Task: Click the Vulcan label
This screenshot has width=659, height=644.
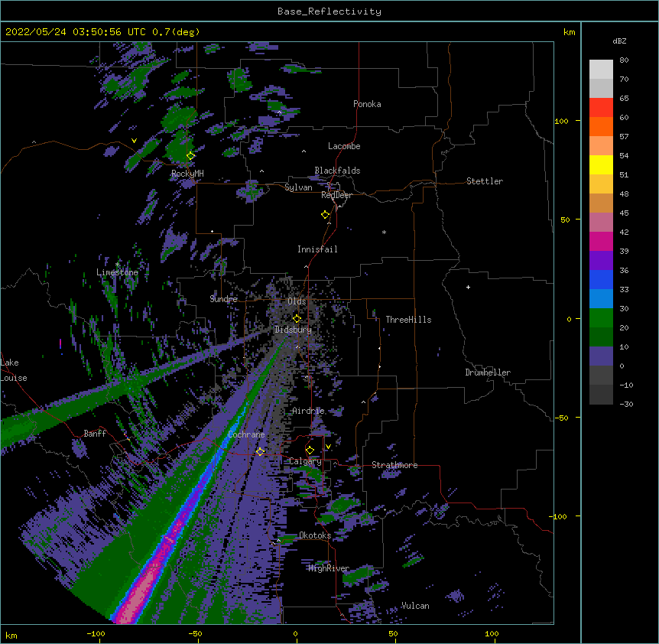Action: [415, 606]
